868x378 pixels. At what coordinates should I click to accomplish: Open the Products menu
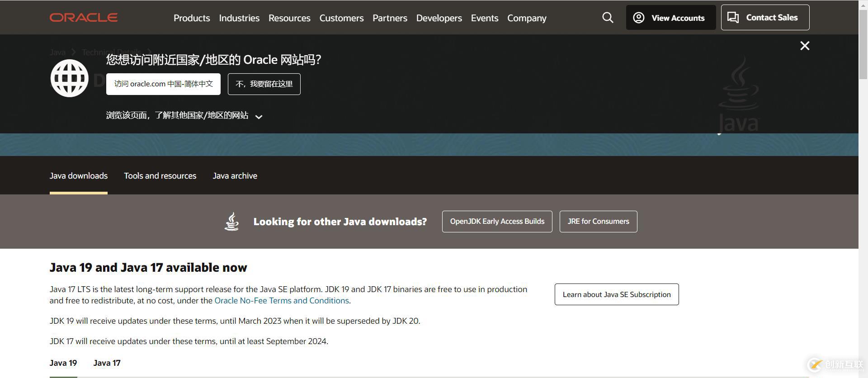[192, 18]
